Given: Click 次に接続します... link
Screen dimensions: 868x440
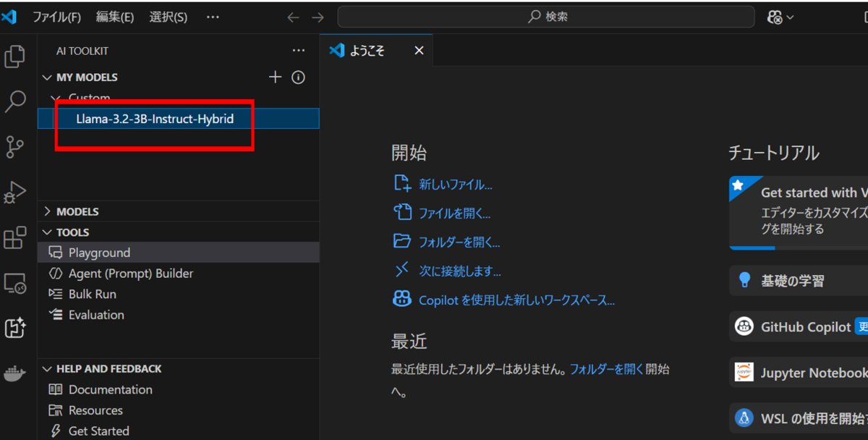Looking at the screenshot, I should tap(460, 271).
